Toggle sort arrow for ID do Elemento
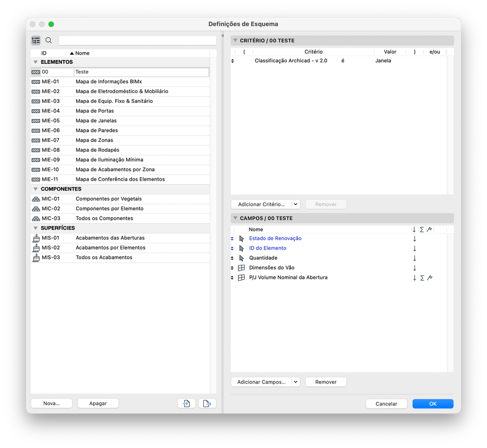Image resolution: width=487 pixels, height=448 pixels. click(x=415, y=249)
